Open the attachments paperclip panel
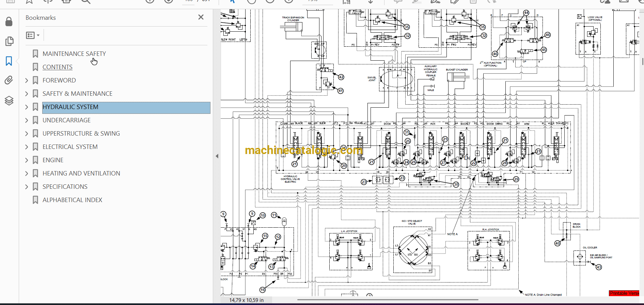 coord(9,80)
